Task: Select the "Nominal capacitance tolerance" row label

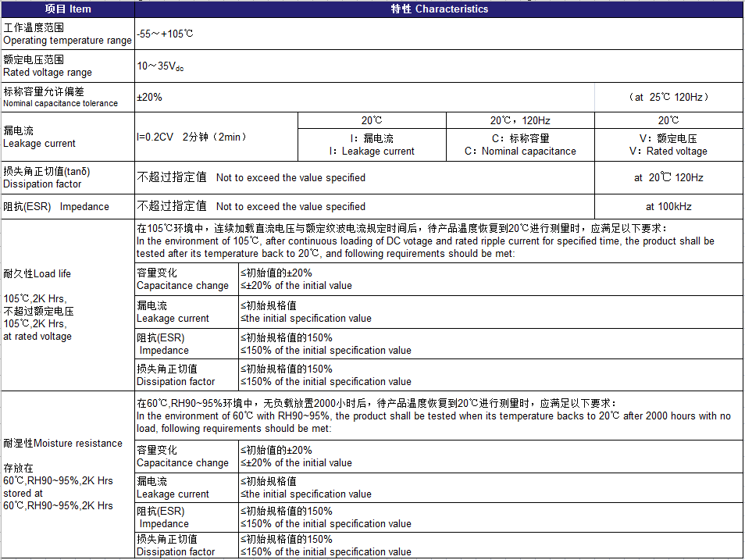Action: click(60, 98)
